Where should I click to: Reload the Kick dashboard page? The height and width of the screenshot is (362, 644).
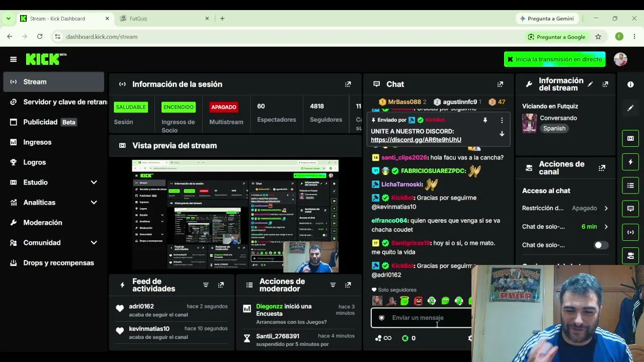(40, 37)
